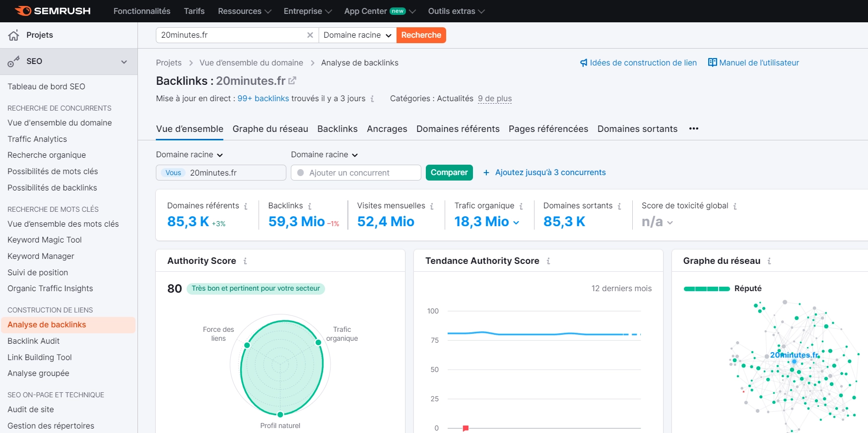
Task: Click the Vous 20minutes.fr domain field
Action: (221, 173)
